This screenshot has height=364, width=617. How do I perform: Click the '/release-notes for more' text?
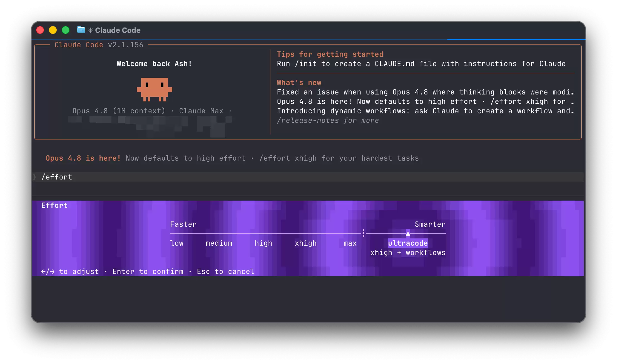(328, 120)
